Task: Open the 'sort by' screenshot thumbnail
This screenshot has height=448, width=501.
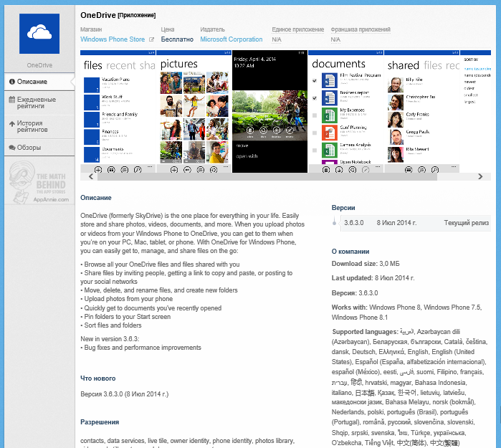Action: point(475,112)
